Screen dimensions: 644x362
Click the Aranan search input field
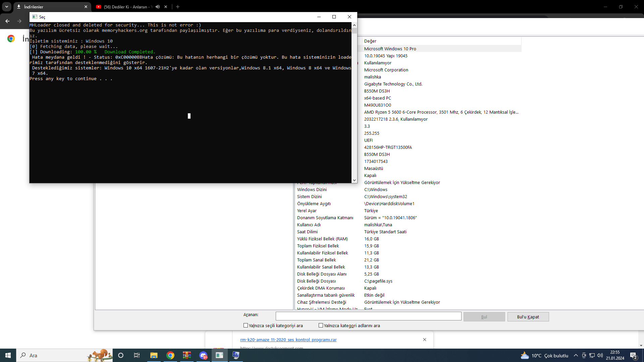[368, 316]
